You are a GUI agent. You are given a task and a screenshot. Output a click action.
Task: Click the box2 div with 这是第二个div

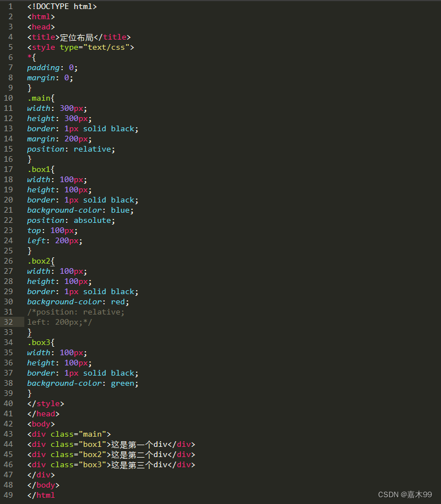click(111, 455)
